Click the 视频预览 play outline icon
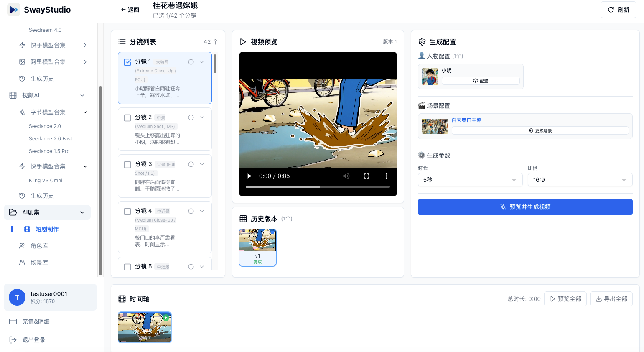Viewport: 644px width, 352px height. click(x=243, y=42)
